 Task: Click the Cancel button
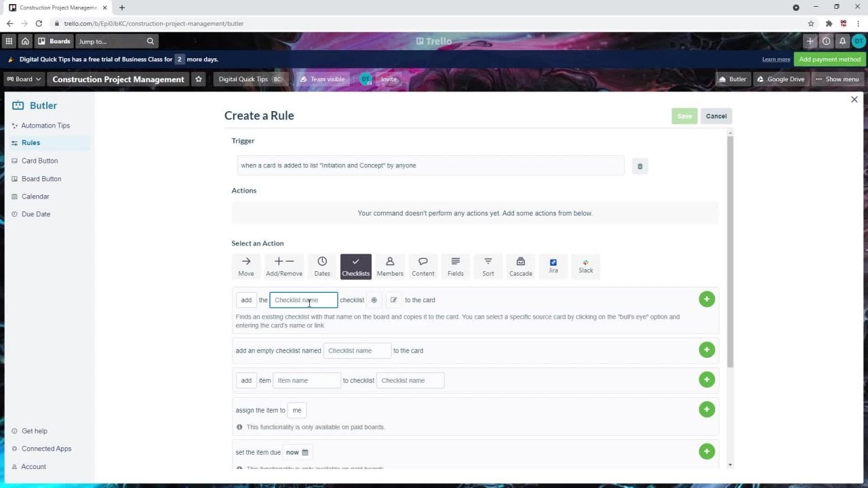pyautogui.click(x=716, y=116)
